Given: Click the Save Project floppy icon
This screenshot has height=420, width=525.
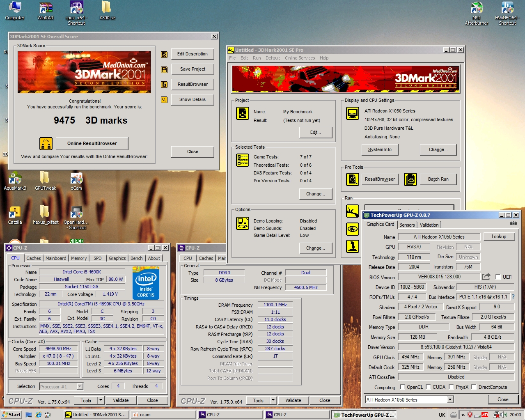Looking at the screenshot, I should (164, 69).
